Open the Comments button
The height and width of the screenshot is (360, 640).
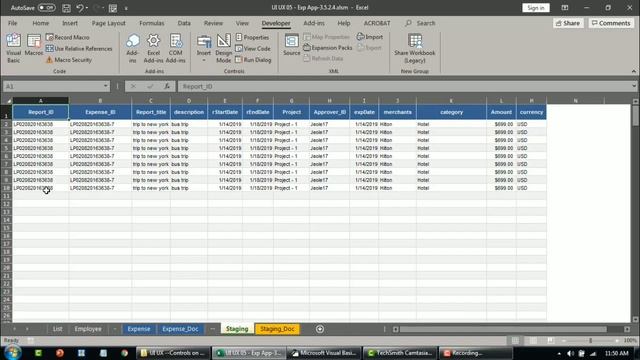[x=611, y=23]
